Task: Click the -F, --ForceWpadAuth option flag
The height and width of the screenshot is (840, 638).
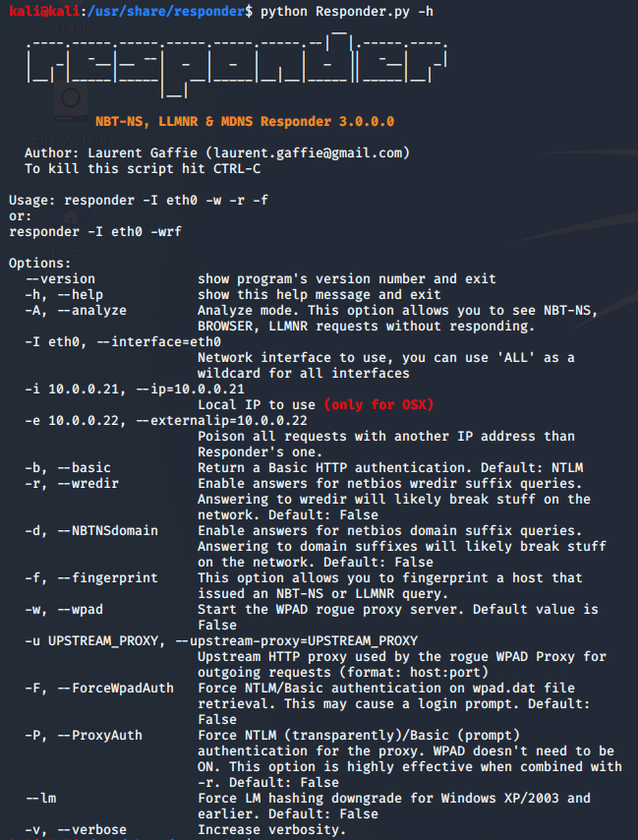Action: click(x=99, y=689)
